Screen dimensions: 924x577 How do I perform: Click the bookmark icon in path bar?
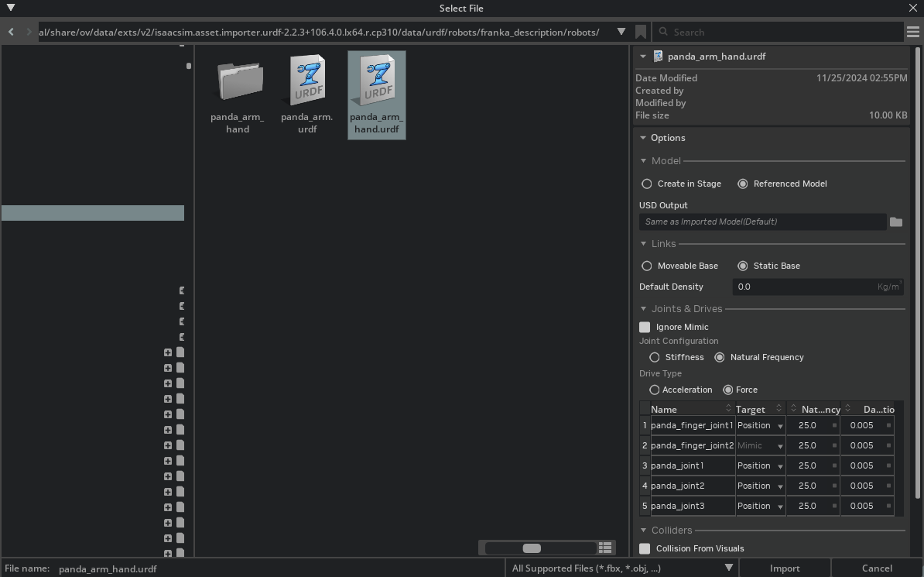tap(641, 32)
